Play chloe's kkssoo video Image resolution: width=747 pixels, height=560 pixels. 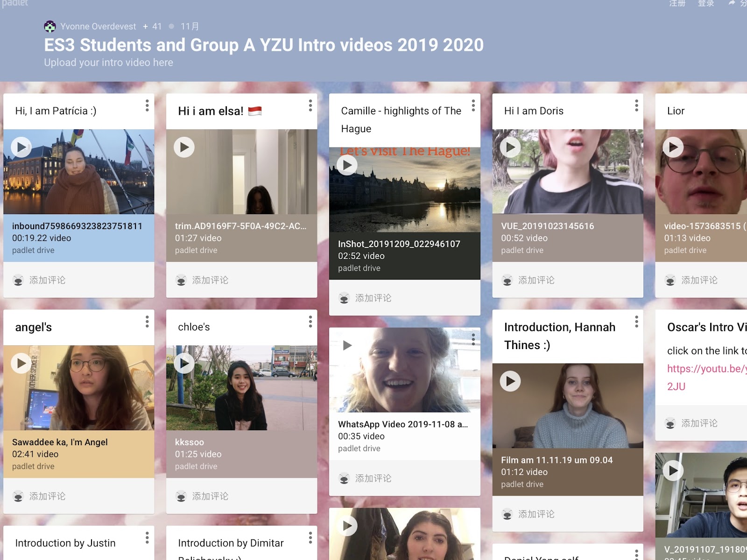click(x=184, y=364)
